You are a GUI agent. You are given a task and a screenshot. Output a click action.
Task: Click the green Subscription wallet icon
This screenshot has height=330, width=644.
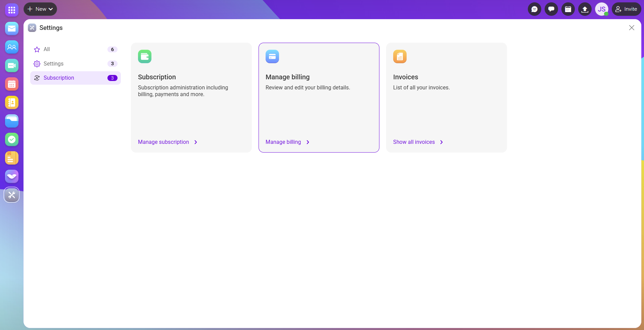coord(145,56)
